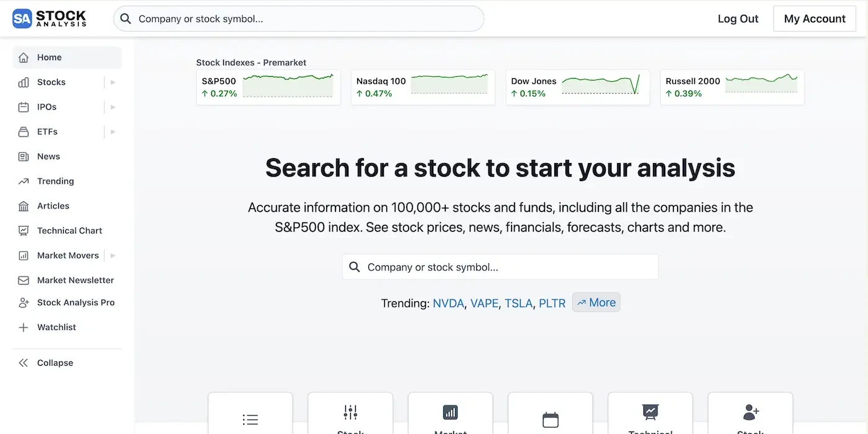Open the Russell 2000 index card

(x=732, y=87)
